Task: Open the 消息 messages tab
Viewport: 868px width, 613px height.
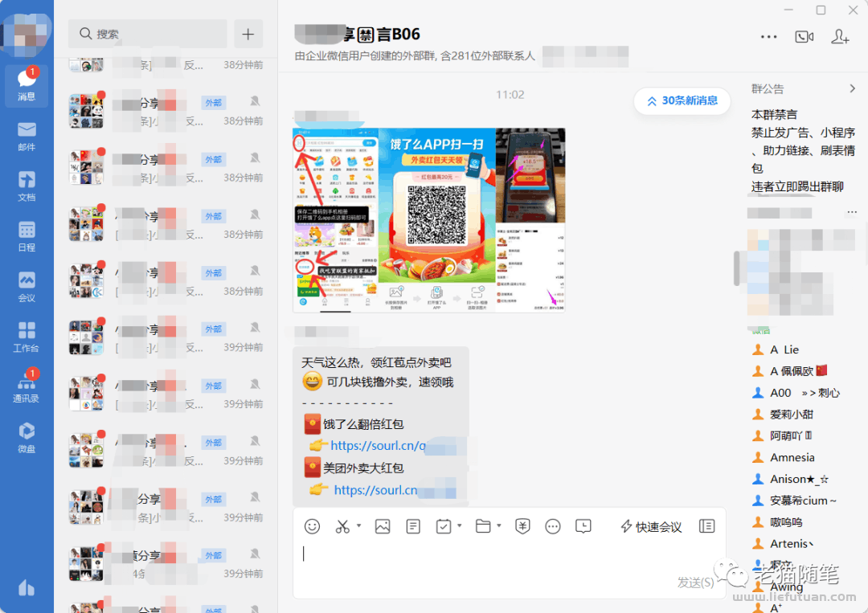Action: coord(26,85)
